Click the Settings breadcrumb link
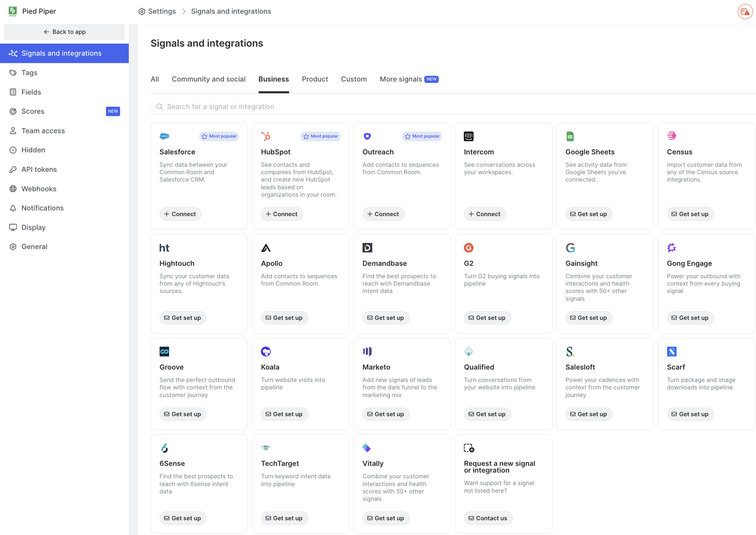This screenshot has height=535, width=756. [161, 11]
